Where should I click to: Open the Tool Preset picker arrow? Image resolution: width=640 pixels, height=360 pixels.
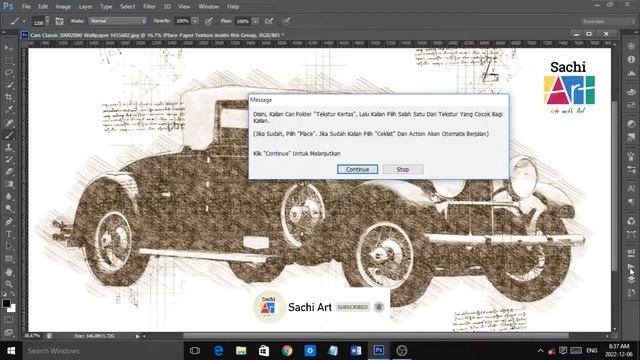click(24, 21)
